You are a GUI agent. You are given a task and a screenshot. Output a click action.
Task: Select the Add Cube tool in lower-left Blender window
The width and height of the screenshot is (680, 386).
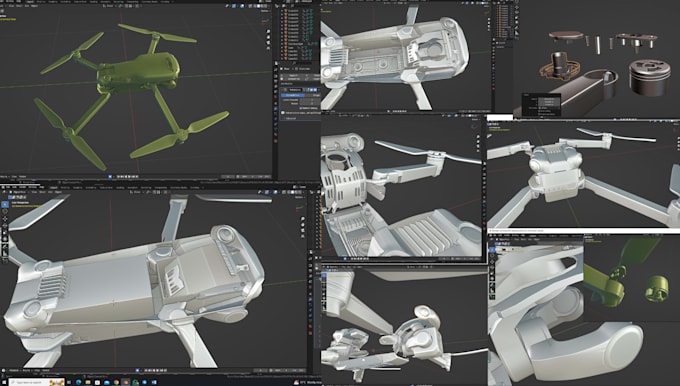5,261
